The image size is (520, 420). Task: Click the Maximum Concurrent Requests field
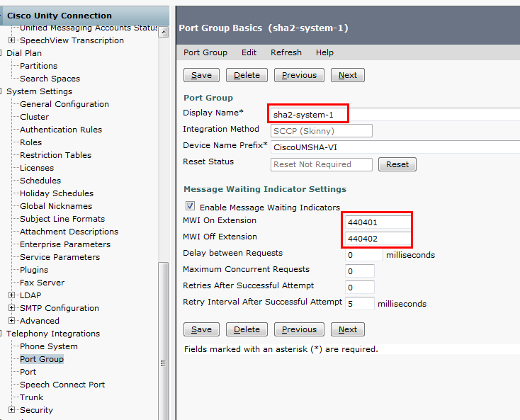tap(360, 271)
